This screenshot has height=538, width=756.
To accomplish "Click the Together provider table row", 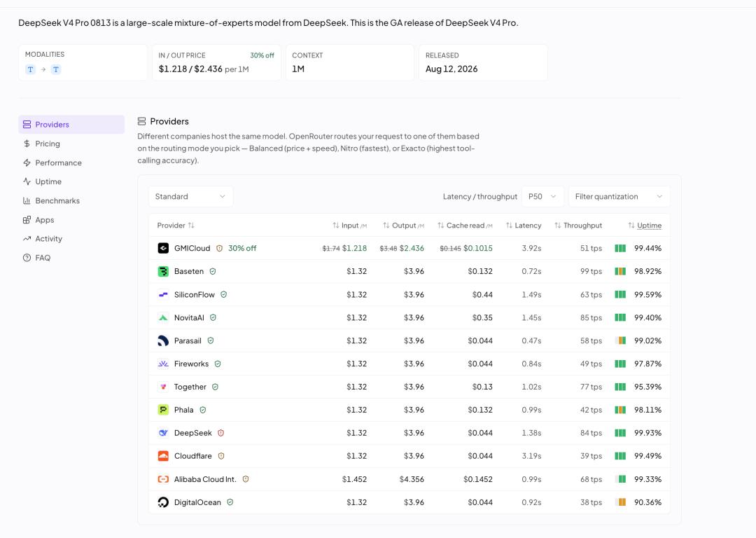I will point(409,387).
